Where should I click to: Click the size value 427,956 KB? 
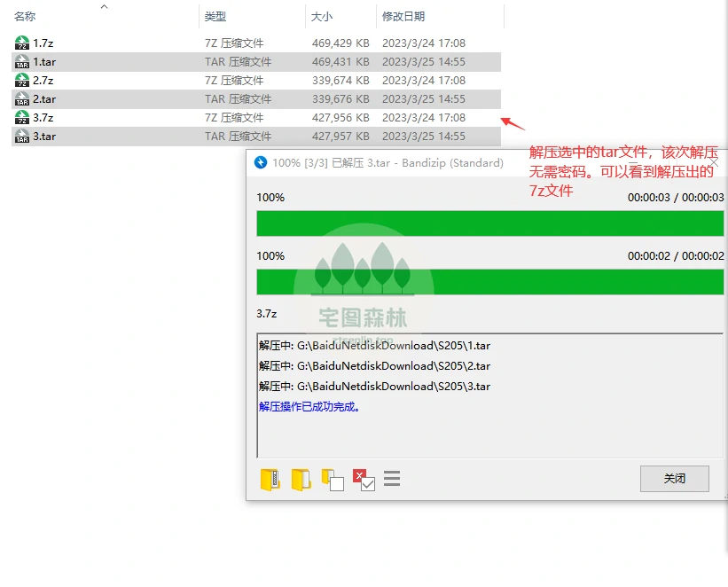coord(341,118)
